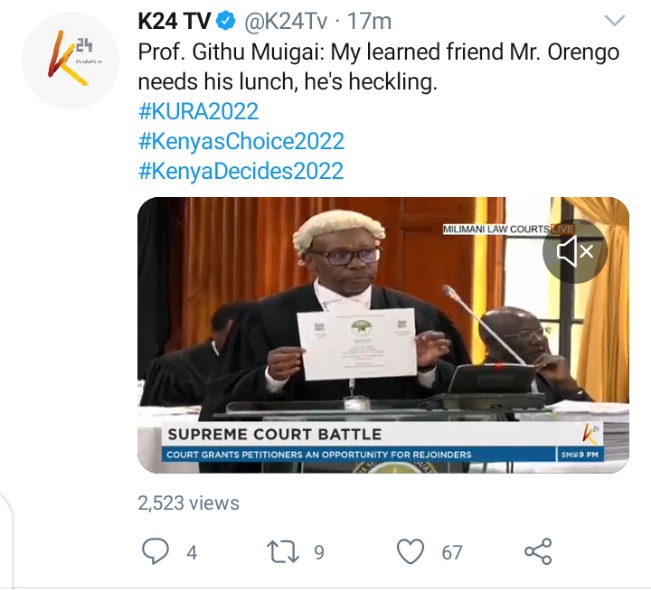This screenshot has height=590, width=651.
Task: Reply to the tweet via comment icon
Action: point(155,551)
